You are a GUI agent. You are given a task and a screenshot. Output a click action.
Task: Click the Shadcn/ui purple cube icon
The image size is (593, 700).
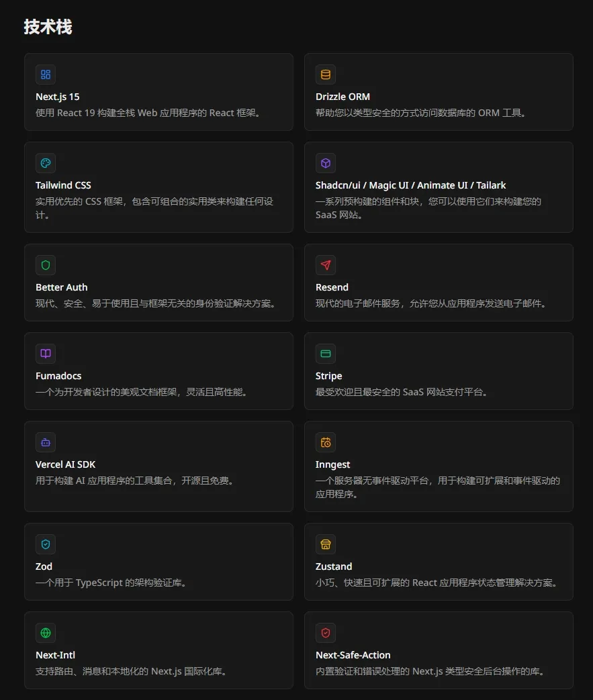(x=325, y=163)
